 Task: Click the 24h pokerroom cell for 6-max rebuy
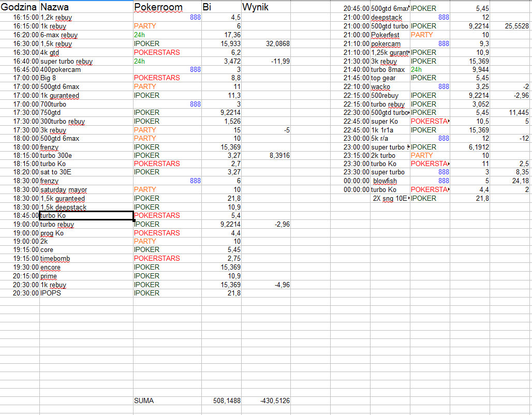click(x=167, y=35)
